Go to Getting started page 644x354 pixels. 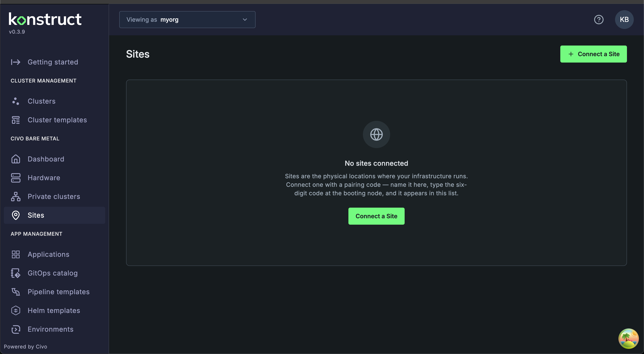tap(55, 62)
